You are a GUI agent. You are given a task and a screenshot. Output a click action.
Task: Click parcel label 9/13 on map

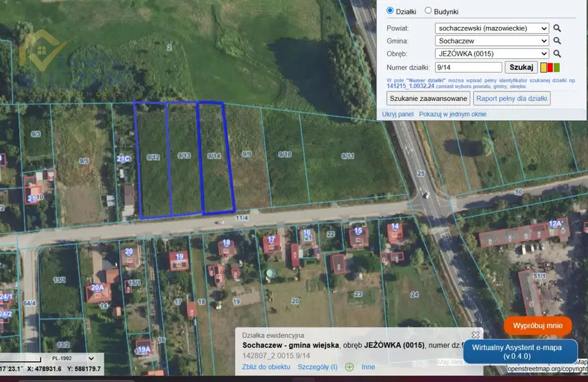click(x=184, y=155)
